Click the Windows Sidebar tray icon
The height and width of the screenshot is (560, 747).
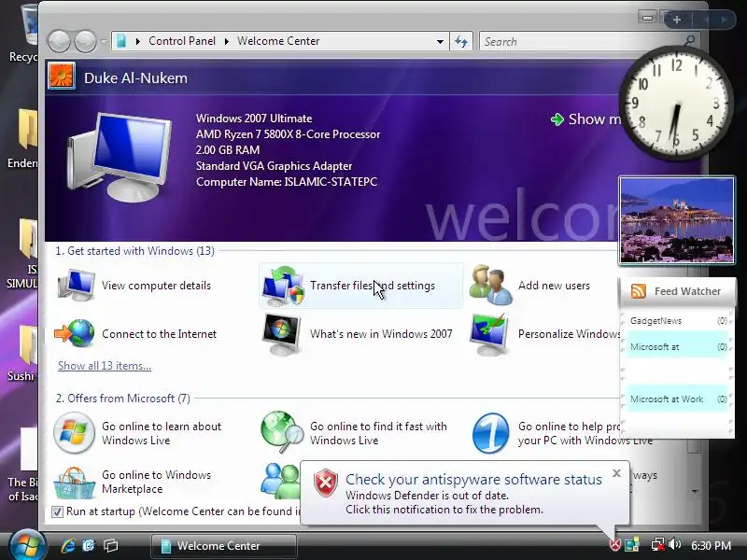(632, 544)
